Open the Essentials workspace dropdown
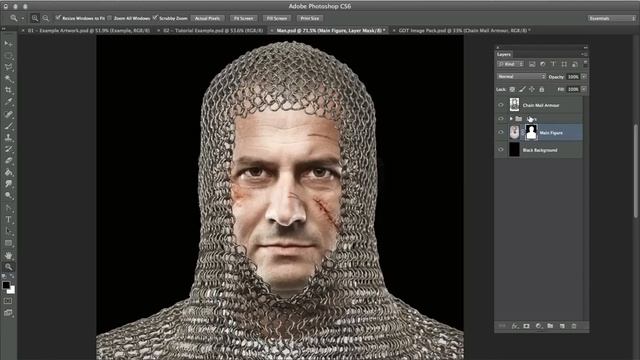Screen dimensions: 640x360 [x=611, y=18]
